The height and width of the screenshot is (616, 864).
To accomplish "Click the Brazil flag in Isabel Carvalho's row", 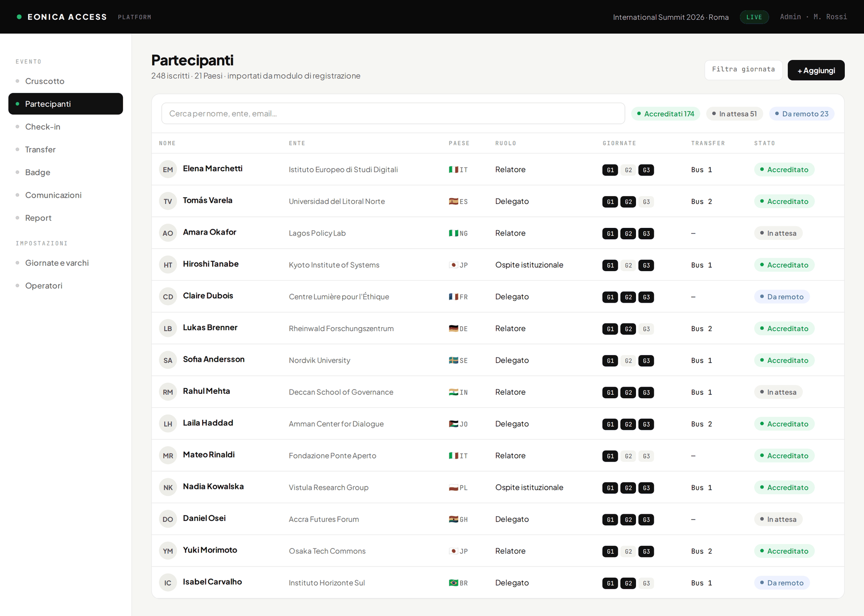I will tap(453, 583).
